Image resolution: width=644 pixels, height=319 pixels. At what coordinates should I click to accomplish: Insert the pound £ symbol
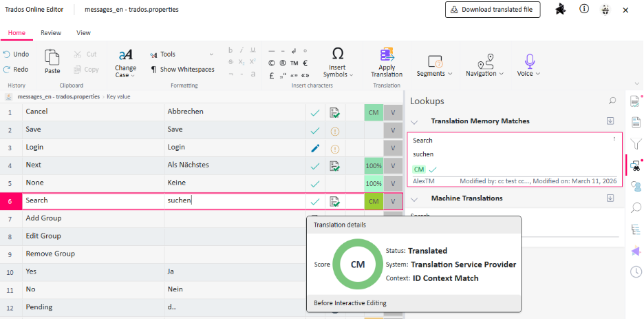coord(272,76)
